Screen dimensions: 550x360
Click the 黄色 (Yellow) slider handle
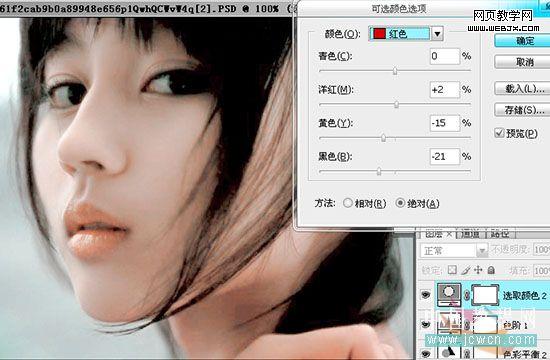[383, 138]
